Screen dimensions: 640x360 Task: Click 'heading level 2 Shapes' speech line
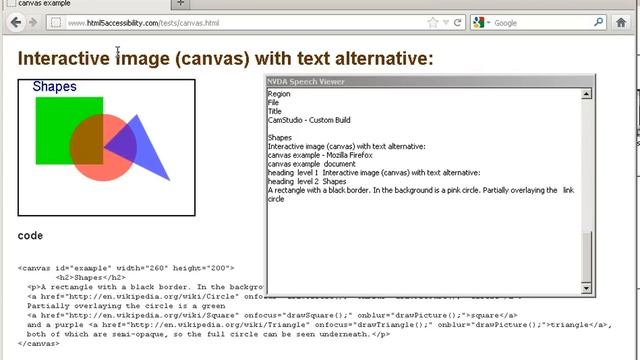(x=307, y=181)
